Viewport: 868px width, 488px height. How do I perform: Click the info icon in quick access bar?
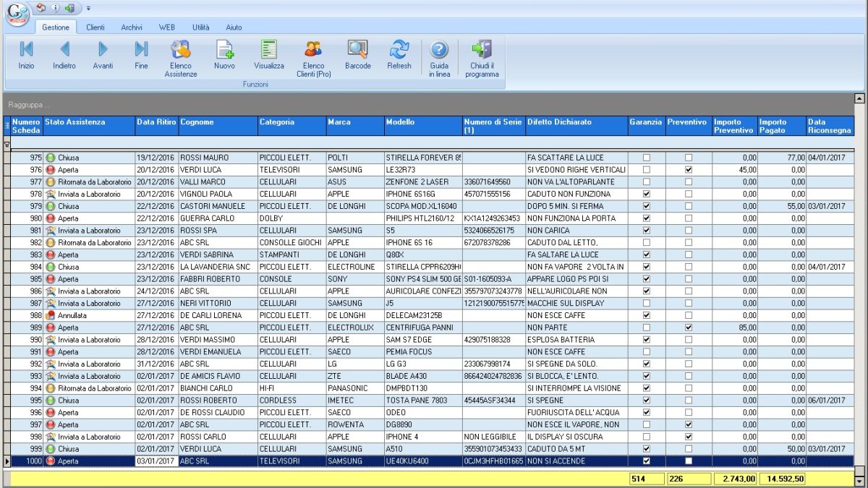point(56,8)
